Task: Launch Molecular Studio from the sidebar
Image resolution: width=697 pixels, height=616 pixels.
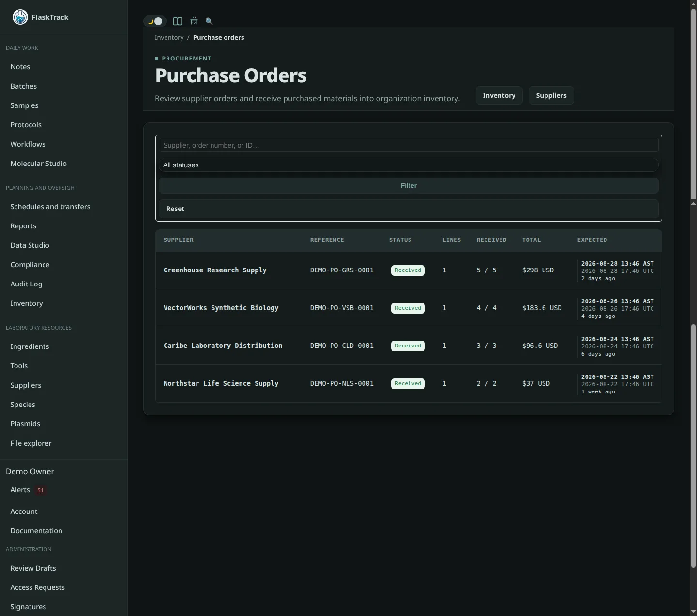Action: [x=39, y=164]
